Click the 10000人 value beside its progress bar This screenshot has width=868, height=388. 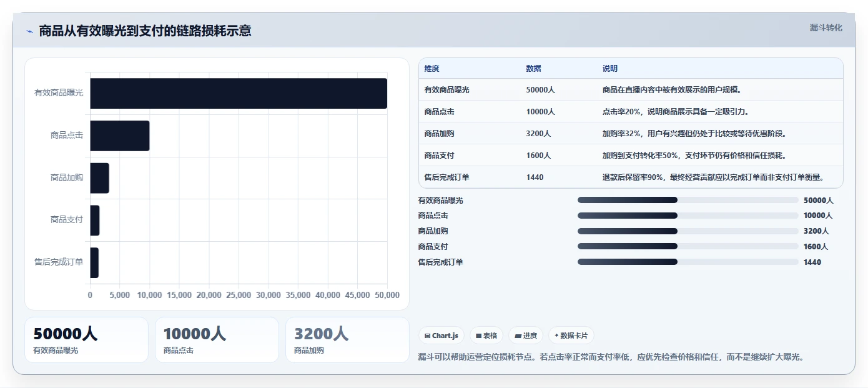(x=819, y=216)
